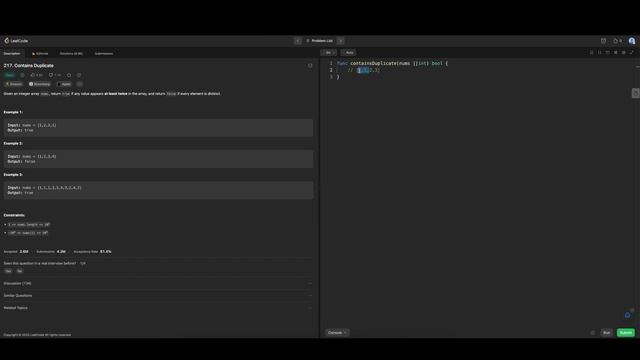Image resolution: width=640 pixels, height=360 pixels.
Task: Expand the Related Topics section
Action: (x=158, y=308)
